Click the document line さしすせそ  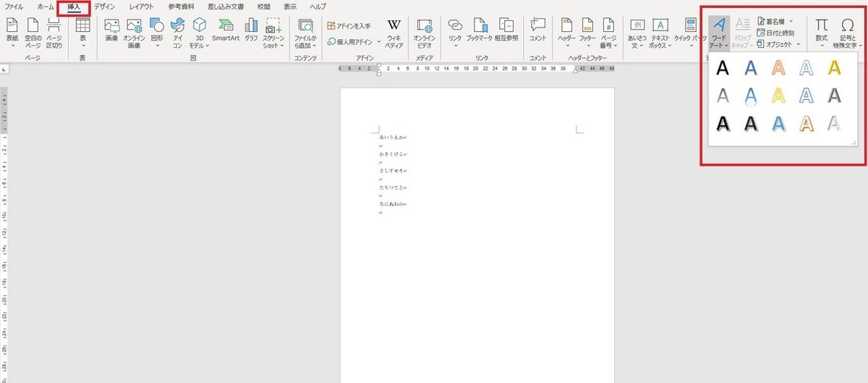tap(392, 171)
